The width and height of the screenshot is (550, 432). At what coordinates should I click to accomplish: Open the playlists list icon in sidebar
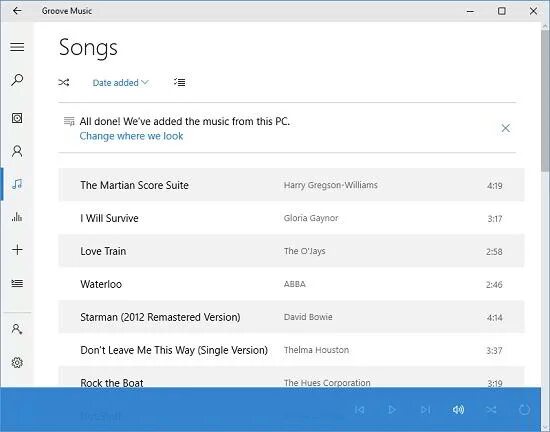(17, 283)
